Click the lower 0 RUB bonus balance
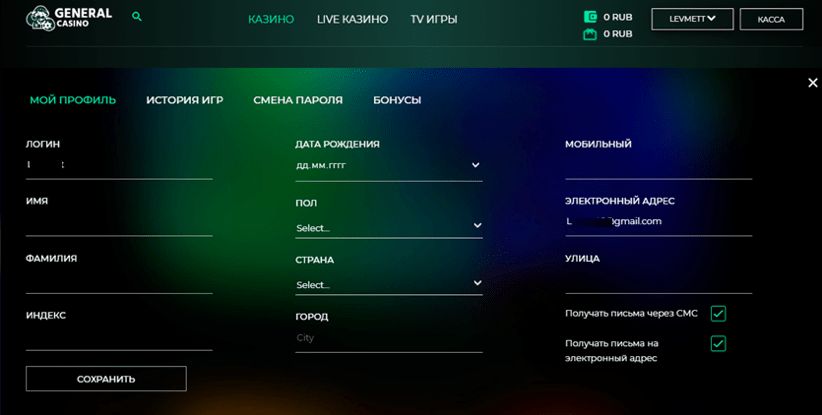Viewport: 822px width, 415px height. coord(618,34)
